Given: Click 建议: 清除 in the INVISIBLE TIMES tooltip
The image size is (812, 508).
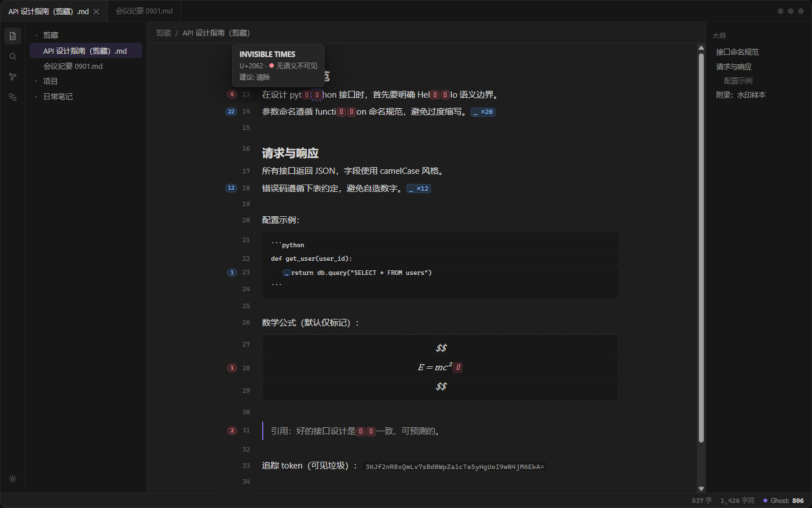Looking at the screenshot, I should (x=255, y=77).
